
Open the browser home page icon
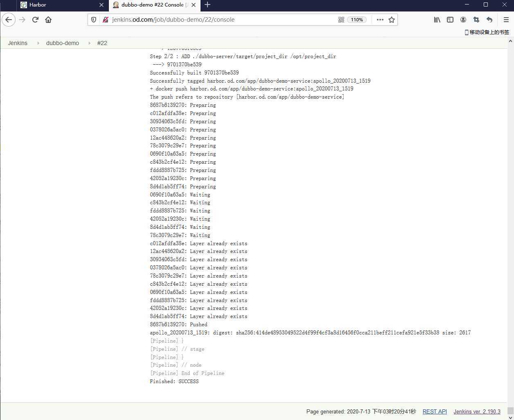[x=48, y=20]
